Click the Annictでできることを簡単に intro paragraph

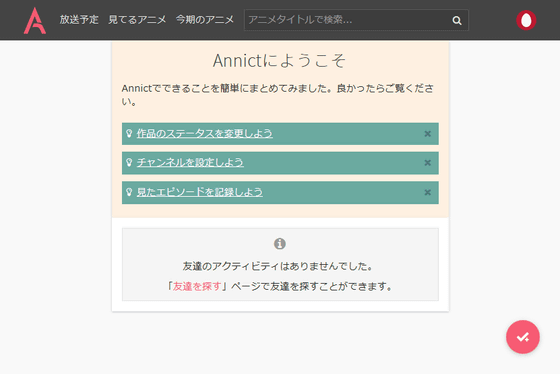pos(278,95)
